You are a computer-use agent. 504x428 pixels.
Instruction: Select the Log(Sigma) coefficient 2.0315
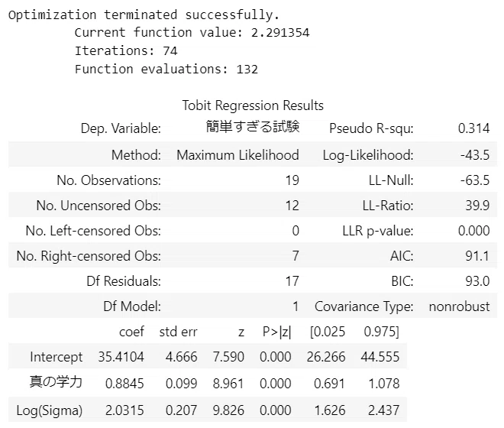click(x=124, y=410)
